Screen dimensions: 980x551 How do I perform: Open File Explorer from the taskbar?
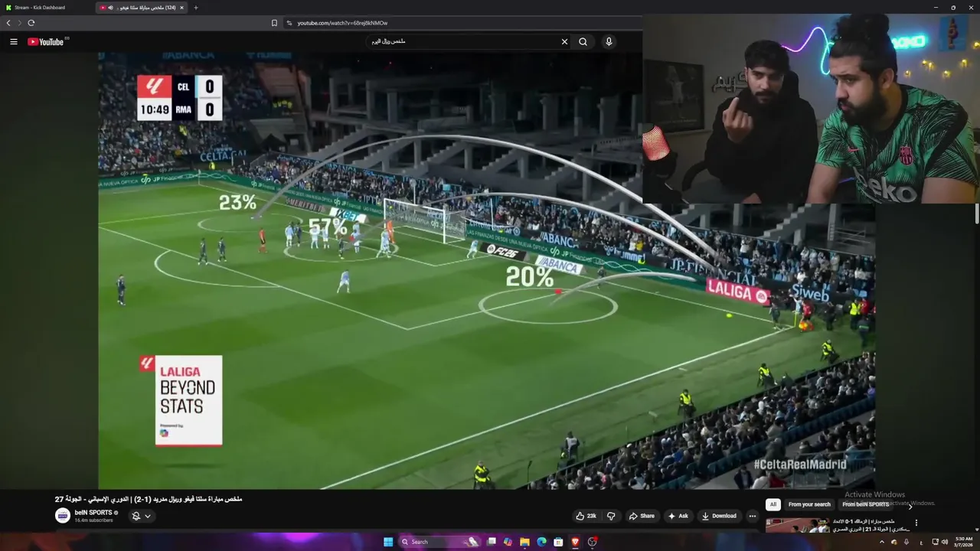pyautogui.click(x=524, y=542)
